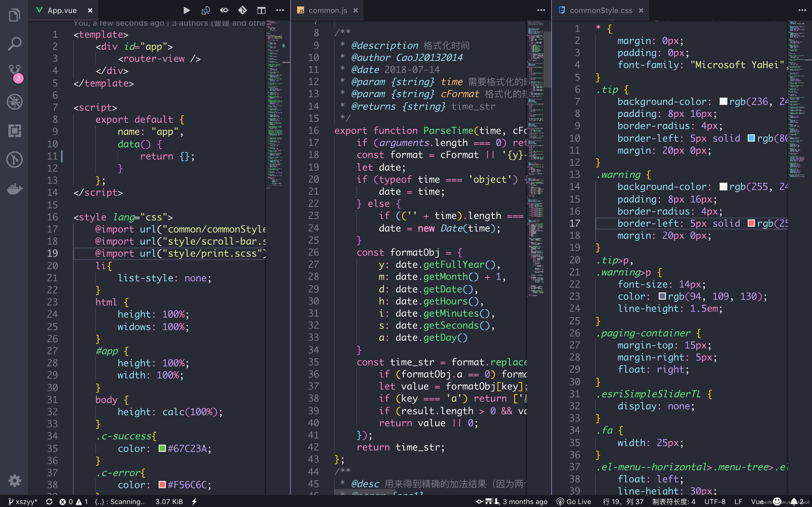Toggle file blame annotations eye icon

224,10
